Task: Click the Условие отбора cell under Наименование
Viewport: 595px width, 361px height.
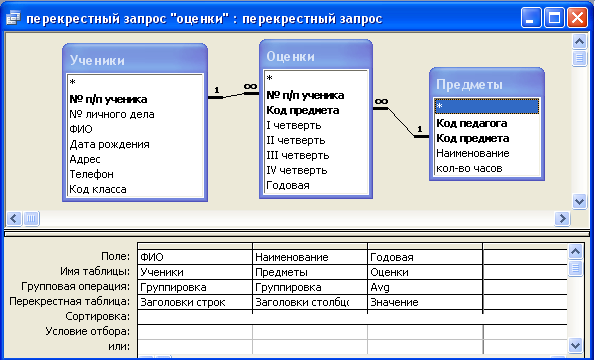Action: (310, 332)
